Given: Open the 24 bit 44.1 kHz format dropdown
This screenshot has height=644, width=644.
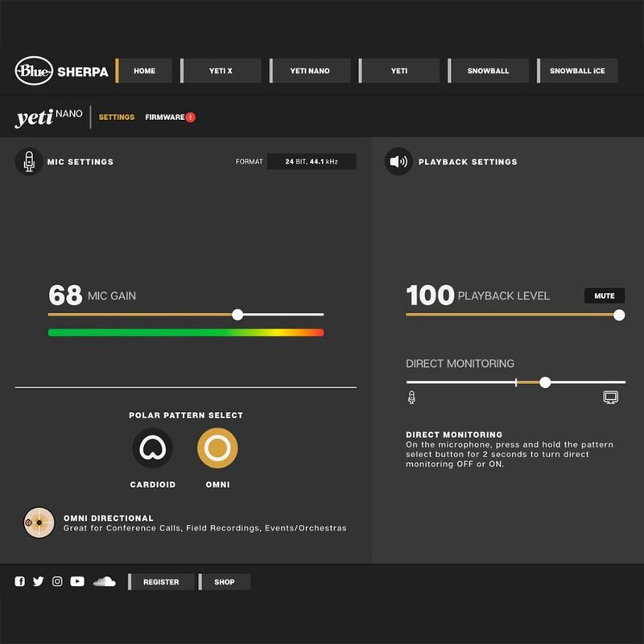Looking at the screenshot, I should [311, 162].
